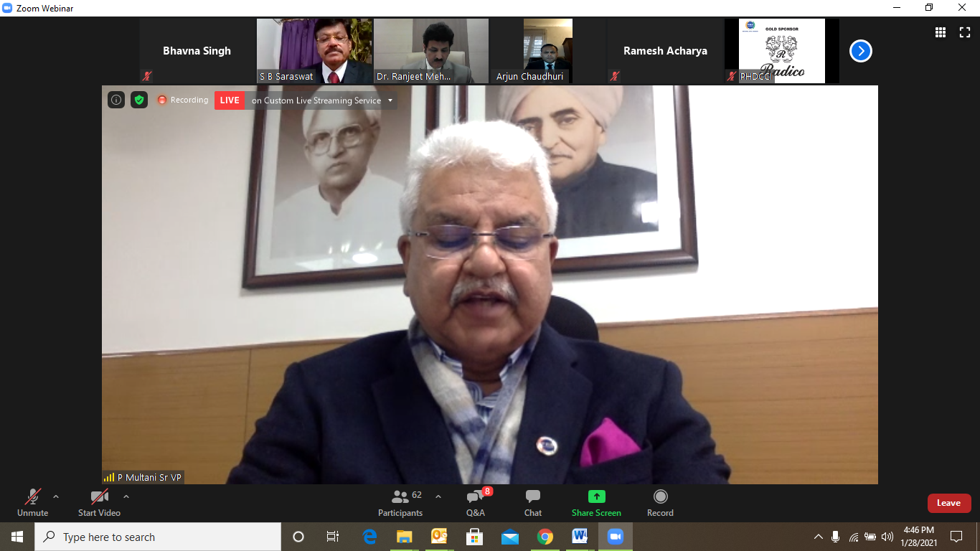980x551 pixels.
Task: Unmute the microphone
Action: click(33, 502)
